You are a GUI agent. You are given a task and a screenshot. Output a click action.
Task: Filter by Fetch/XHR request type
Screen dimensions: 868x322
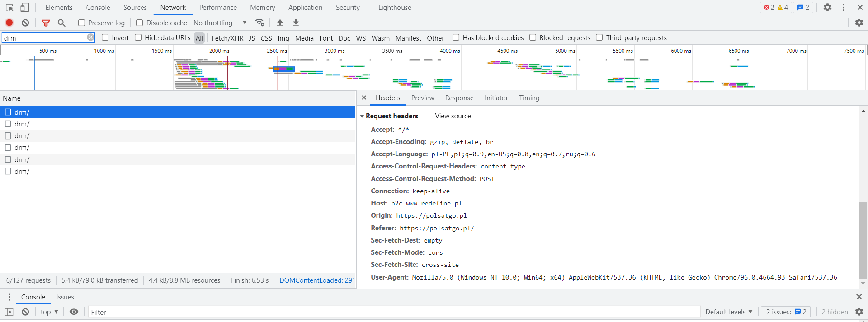point(227,38)
